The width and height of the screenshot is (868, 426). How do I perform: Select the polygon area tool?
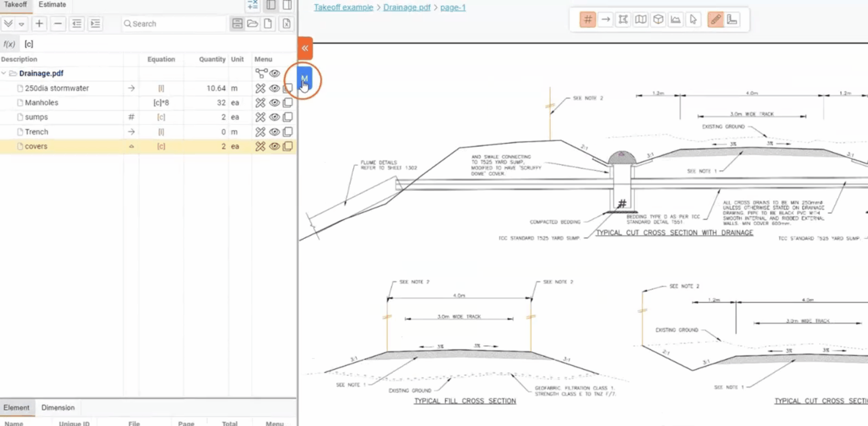click(x=623, y=19)
